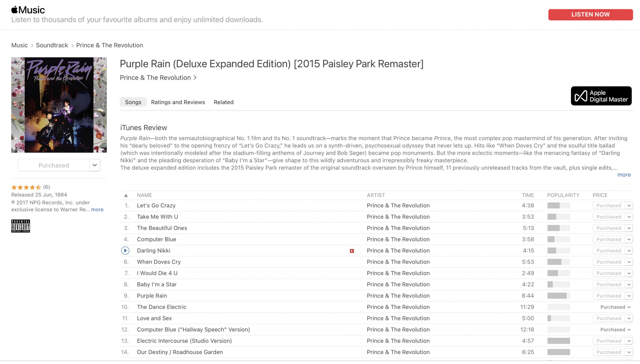The height and width of the screenshot is (364, 640).
Task: Click the album title heading
Action: [x=272, y=64]
